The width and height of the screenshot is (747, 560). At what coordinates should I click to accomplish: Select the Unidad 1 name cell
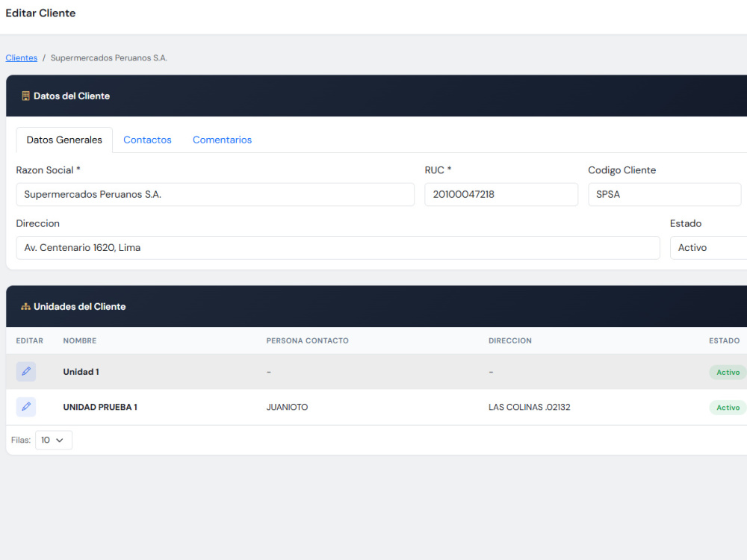coord(81,372)
